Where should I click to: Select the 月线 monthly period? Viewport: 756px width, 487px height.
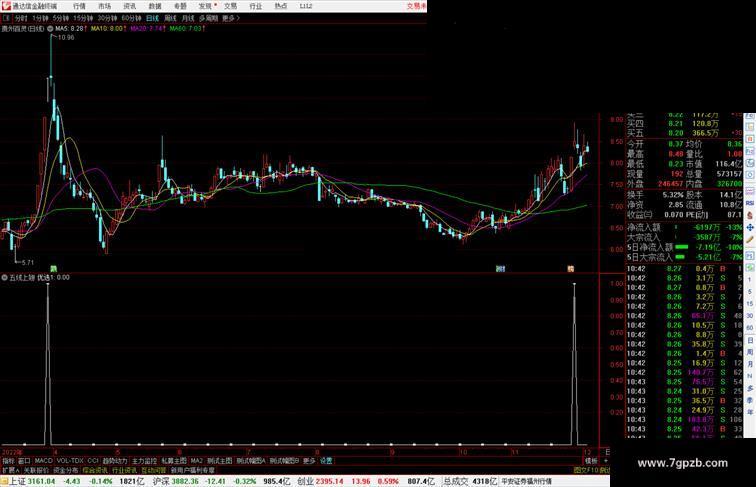point(188,18)
